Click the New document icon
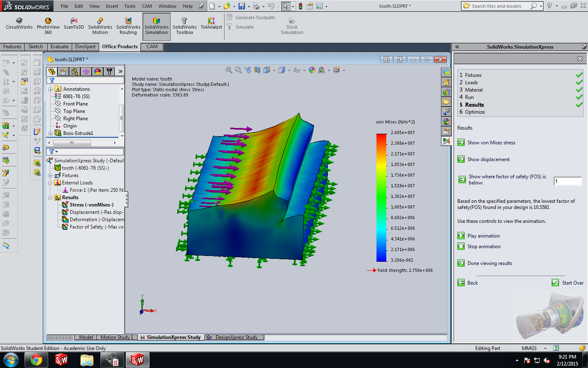The width and height of the screenshot is (588, 368). click(x=212, y=6)
